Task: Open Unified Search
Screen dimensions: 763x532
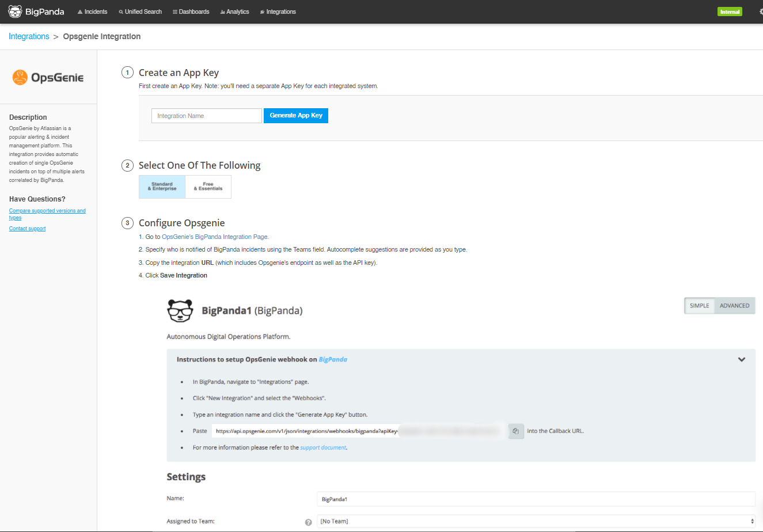Action: [x=140, y=12]
